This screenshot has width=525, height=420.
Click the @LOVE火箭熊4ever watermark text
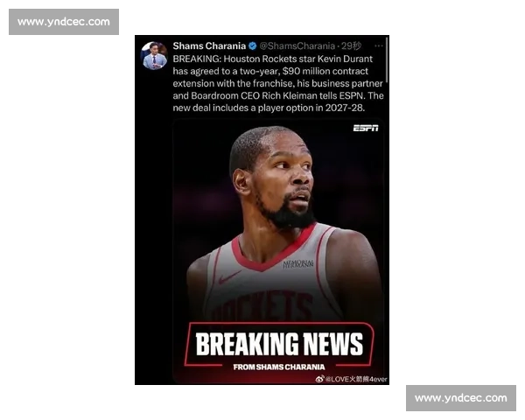pyautogui.click(x=356, y=379)
